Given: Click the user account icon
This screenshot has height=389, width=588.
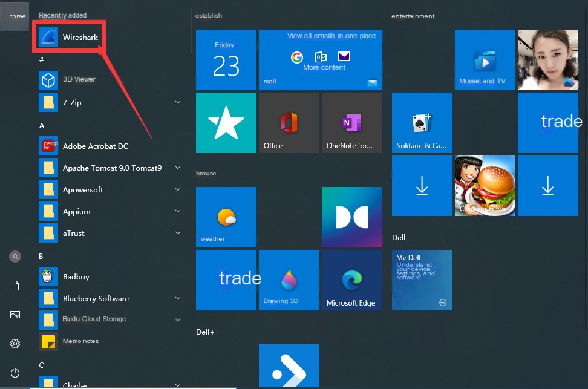Looking at the screenshot, I should click(x=15, y=257).
